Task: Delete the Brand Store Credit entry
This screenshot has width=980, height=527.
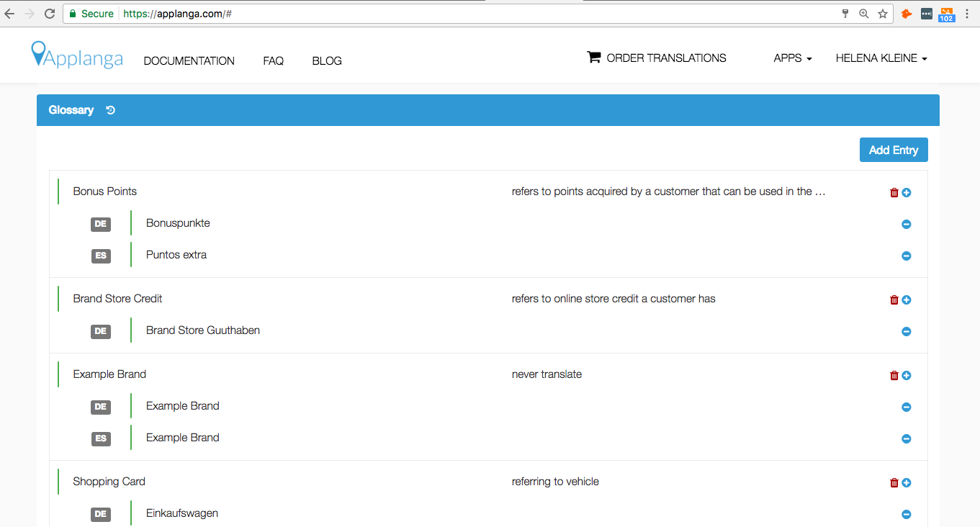Action: point(894,299)
